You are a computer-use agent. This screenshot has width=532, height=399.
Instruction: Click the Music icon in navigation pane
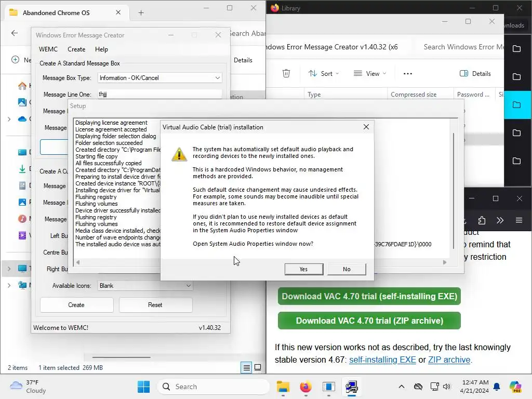[22, 219]
